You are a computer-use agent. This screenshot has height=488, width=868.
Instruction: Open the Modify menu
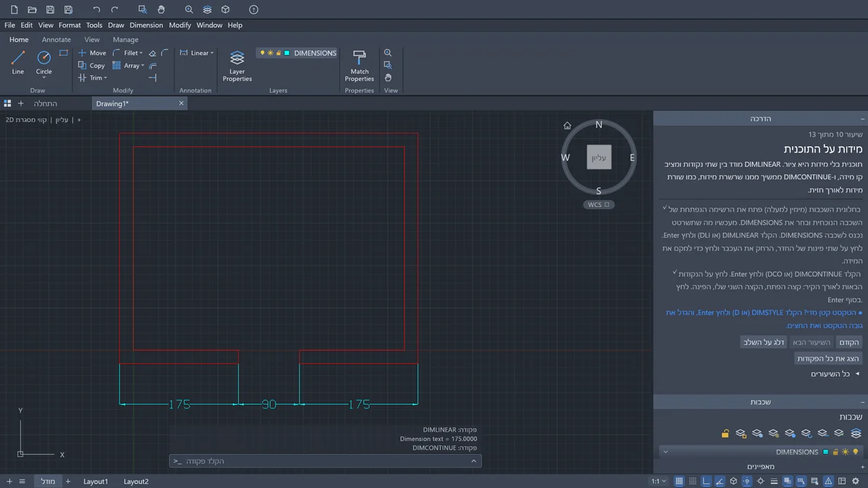click(x=180, y=25)
